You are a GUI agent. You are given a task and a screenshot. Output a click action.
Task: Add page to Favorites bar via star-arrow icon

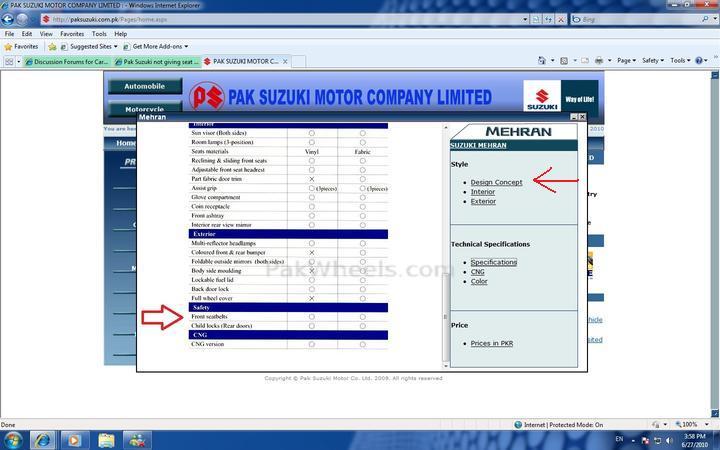(x=52, y=47)
